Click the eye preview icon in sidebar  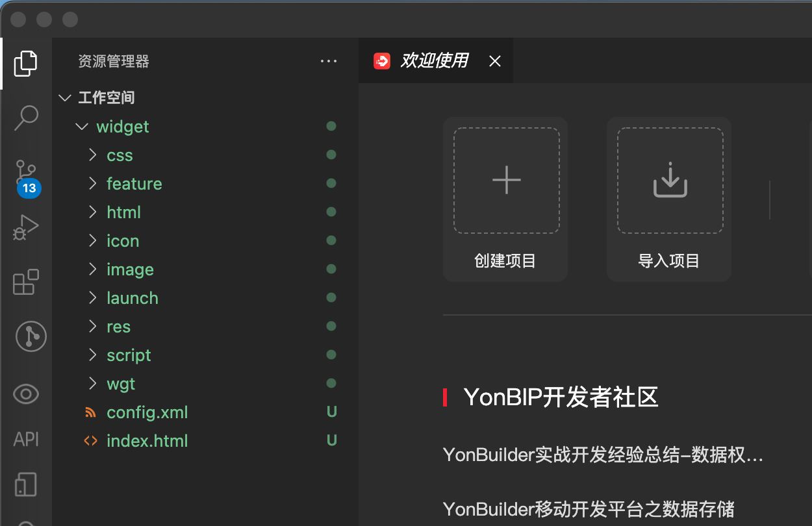26,394
